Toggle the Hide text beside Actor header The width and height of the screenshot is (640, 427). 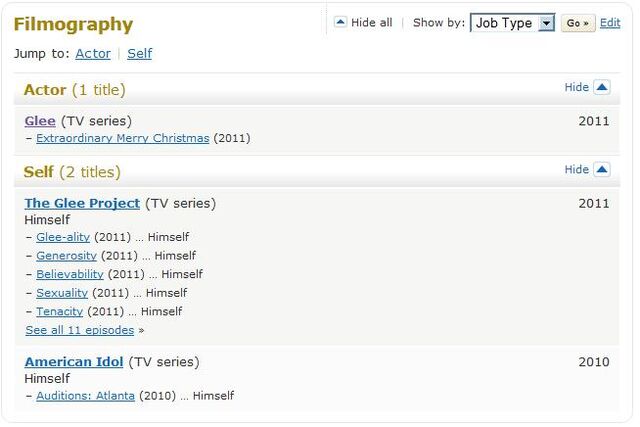[576, 87]
